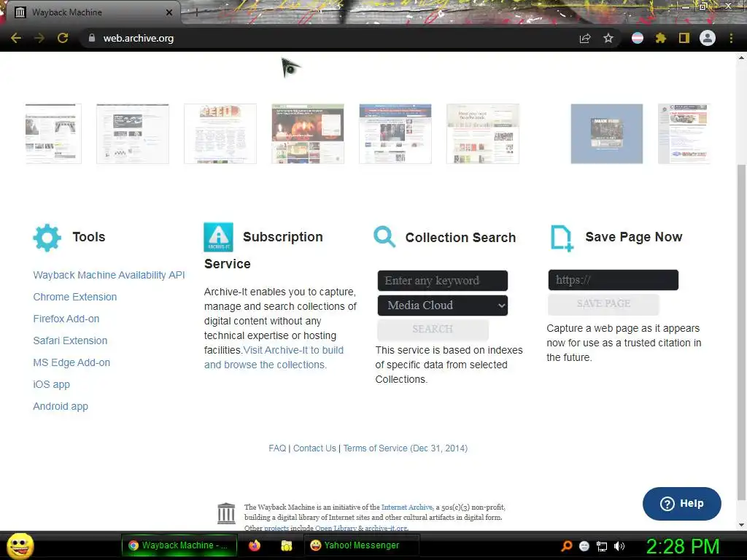Click the https:// URL input field

[613, 280]
